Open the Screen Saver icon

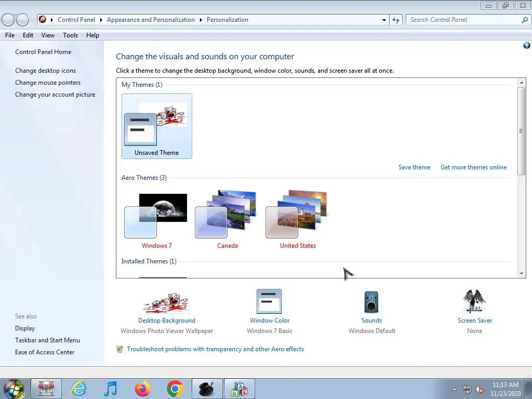point(474,301)
